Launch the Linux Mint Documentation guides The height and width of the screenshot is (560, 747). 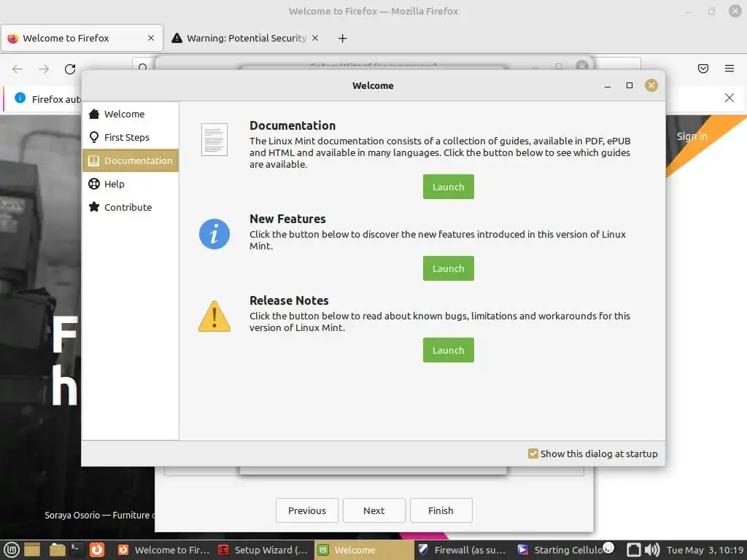tap(449, 187)
